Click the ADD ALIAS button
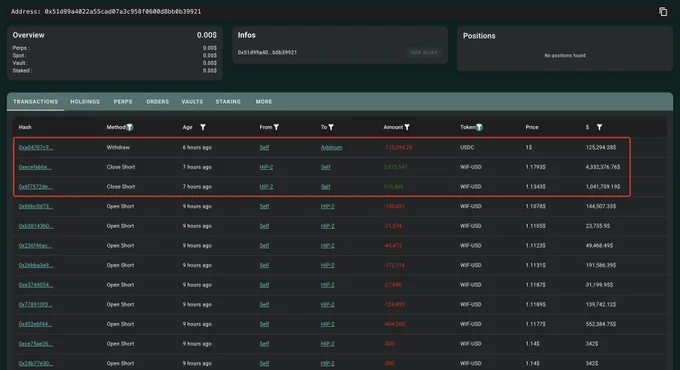680x370 pixels. click(x=424, y=52)
